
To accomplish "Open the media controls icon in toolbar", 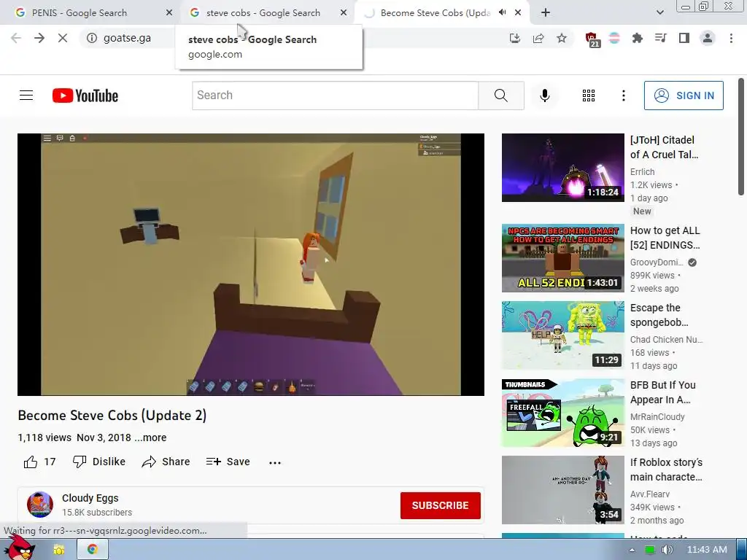I will pyautogui.click(x=661, y=38).
